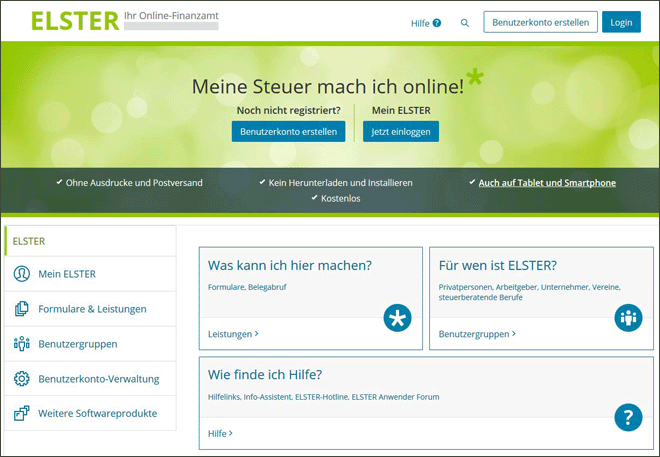Click blue Benutzerkonto erstellen banner button
Viewport: 660px width, 457px height.
[288, 131]
